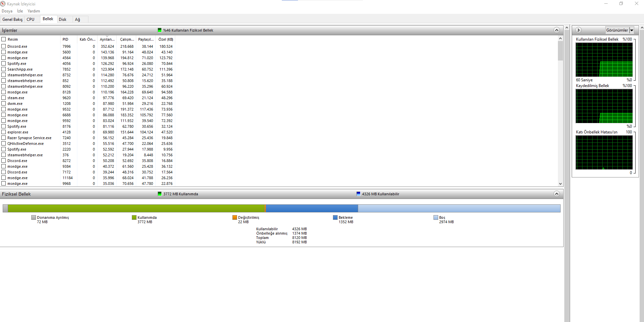Click the process list scrollbar thumb
This screenshot has height=322, width=644.
(560, 51)
